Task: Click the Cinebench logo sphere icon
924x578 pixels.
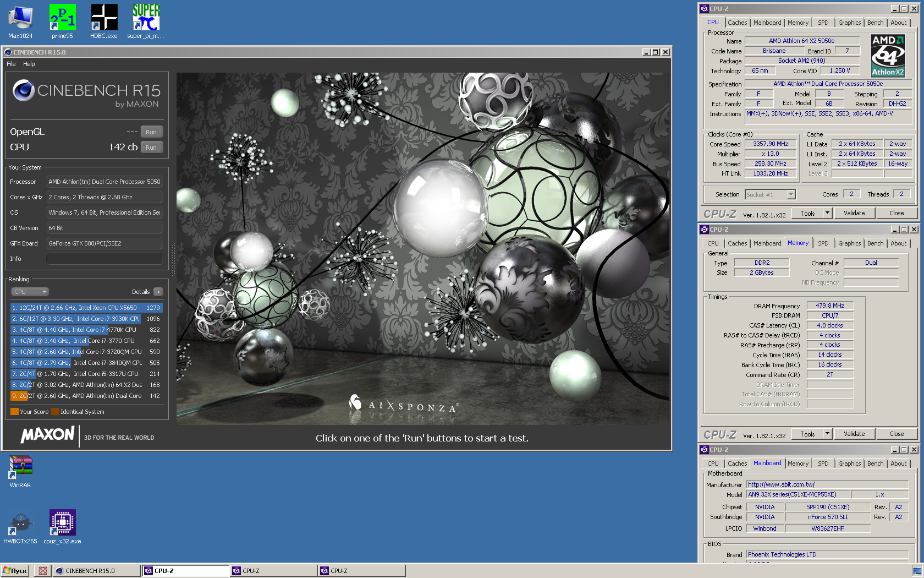Action: [24, 90]
